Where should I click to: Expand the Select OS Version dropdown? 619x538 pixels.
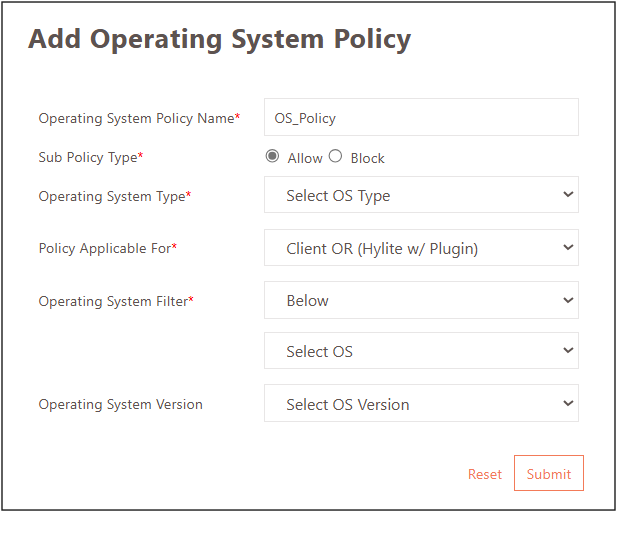click(x=420, y=404)
